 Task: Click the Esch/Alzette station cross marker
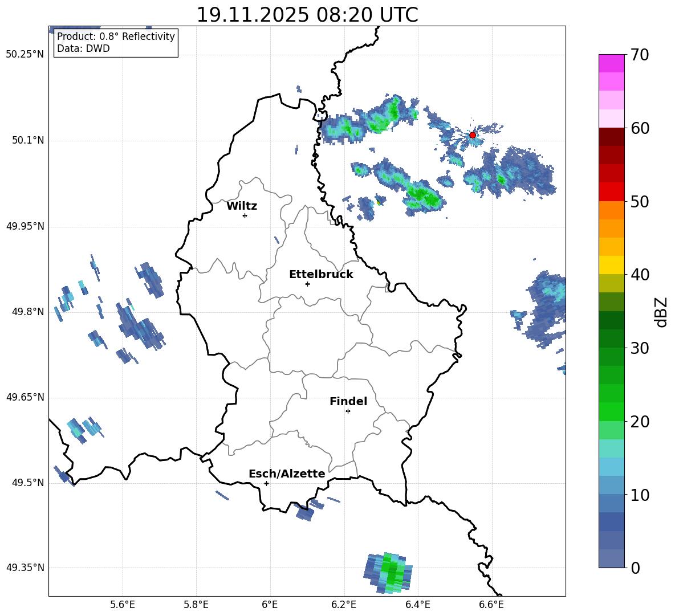266,483
